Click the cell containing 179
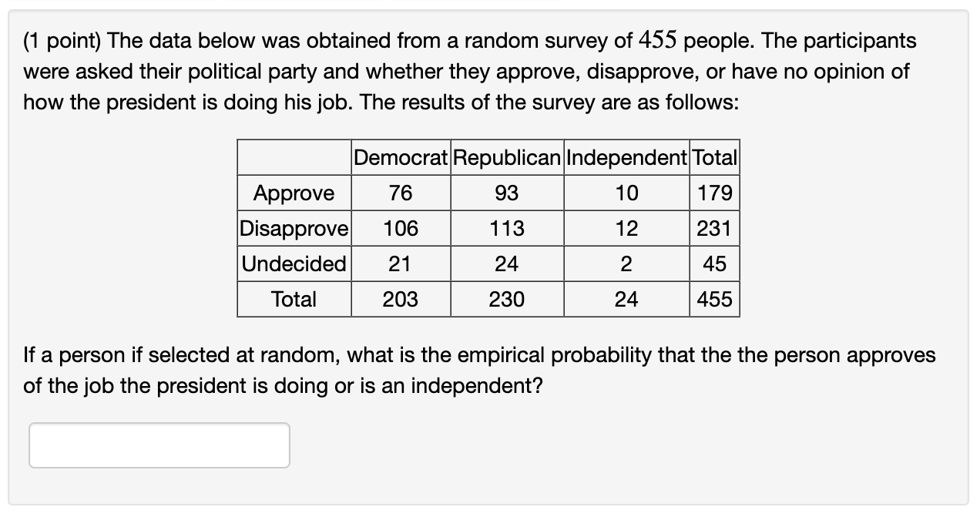The image size is (980, 527). pyautogui.click(x=713, y=193)
